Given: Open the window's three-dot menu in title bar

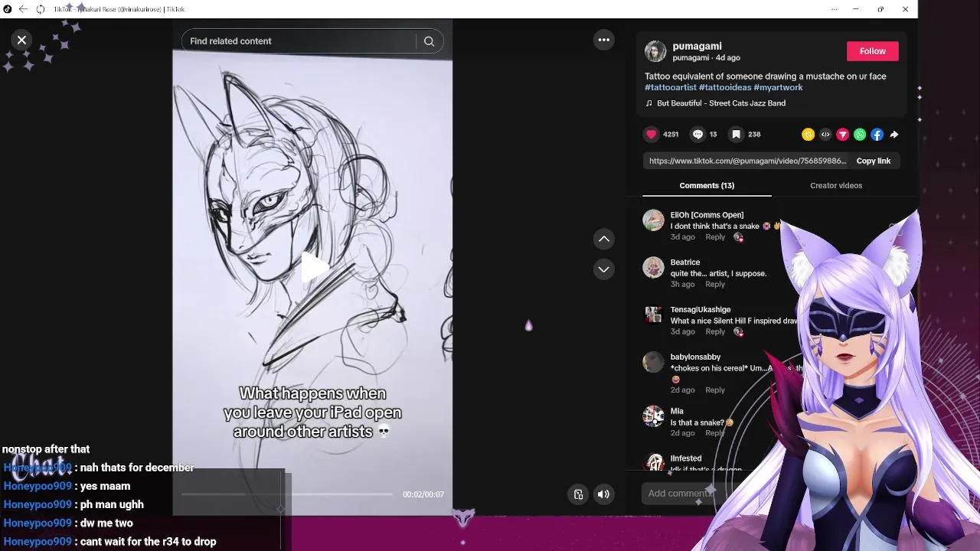Looking at the screenshot, I should coord(834,9).
